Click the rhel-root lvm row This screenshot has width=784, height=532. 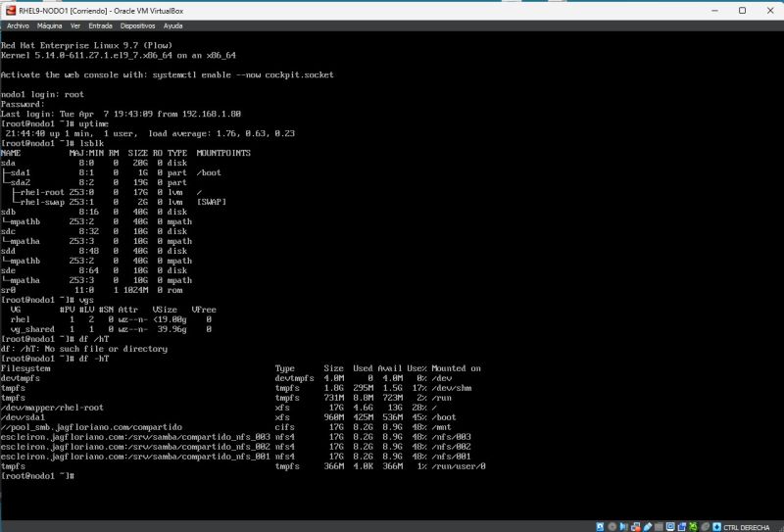tap(102, 192)
